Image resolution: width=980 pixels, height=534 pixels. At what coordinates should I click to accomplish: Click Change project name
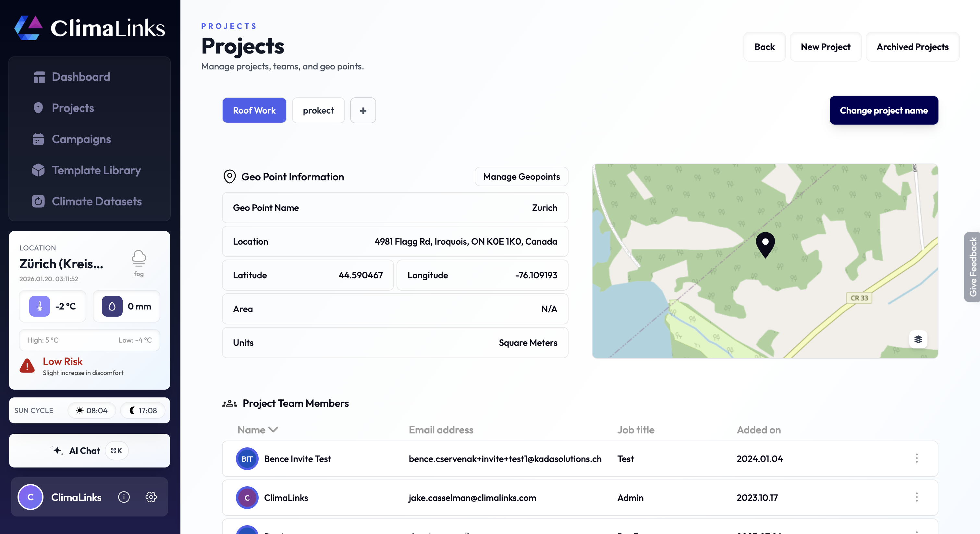pyautogui.click(x=884, y=110)
